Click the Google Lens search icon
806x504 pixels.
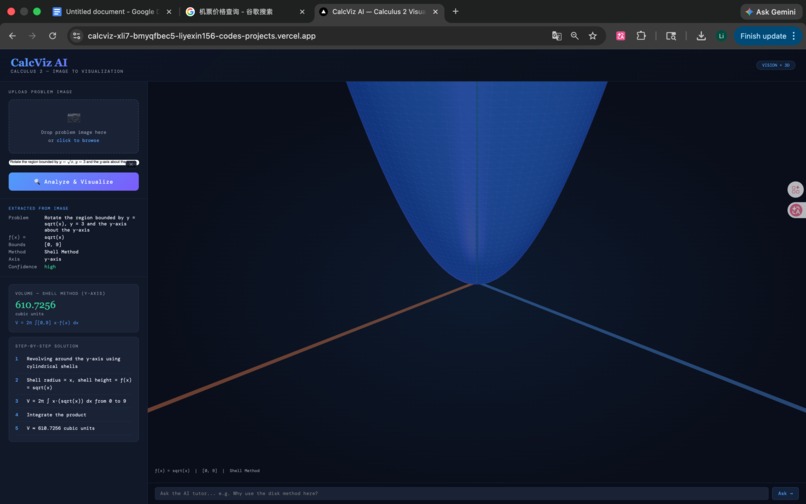(x=671, y=36)
